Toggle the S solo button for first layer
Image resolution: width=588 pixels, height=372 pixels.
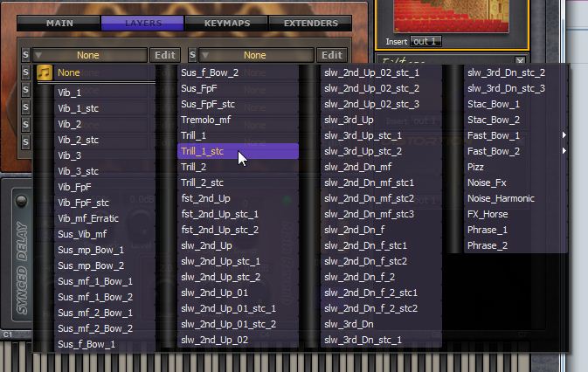click(x=25, y=55)
